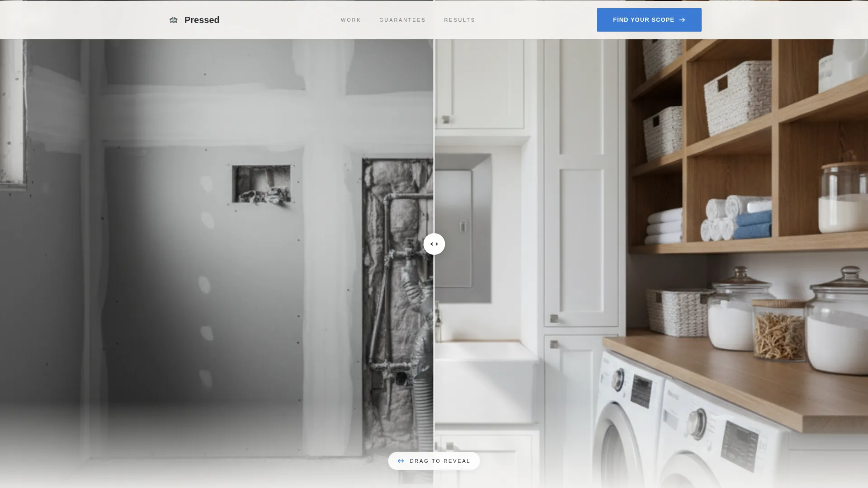Jump to the Results nav item
868x488 pixels.
click(x=459, y=20)
